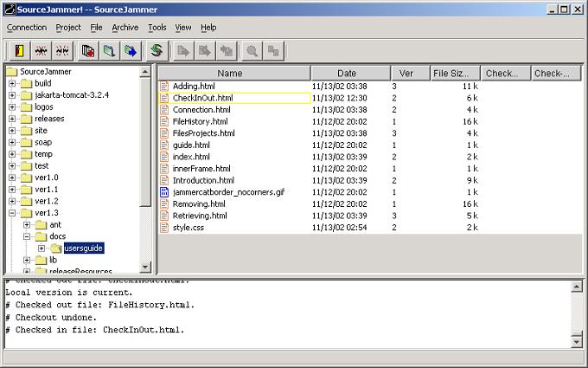
Task: Select the FilesProjects.html file
Action: point(203,133)
